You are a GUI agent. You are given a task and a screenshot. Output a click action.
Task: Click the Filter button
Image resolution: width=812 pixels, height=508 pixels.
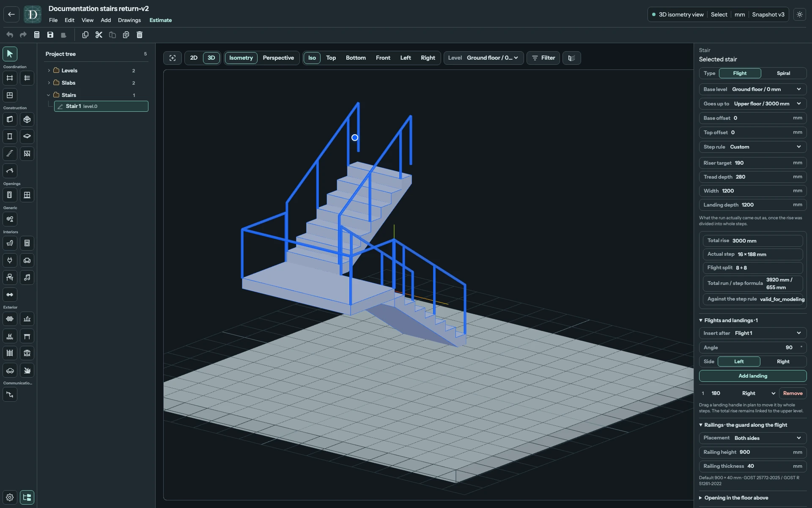click(x=543, y=58)
